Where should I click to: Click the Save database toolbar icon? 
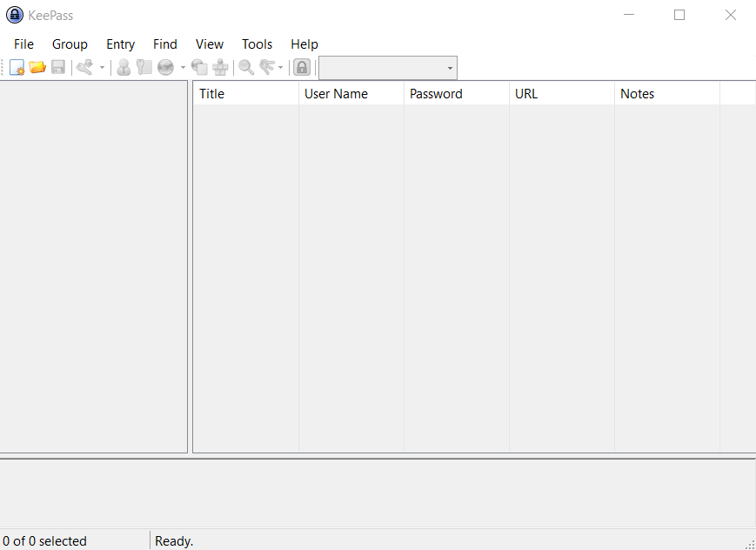[x=58, y=67]
